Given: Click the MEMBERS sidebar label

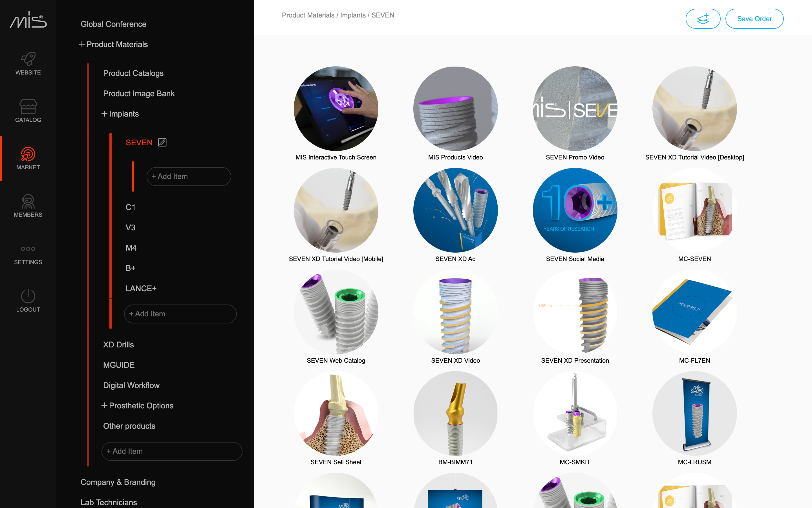Looking at the screenshot, I should click(x=28, y=215).
